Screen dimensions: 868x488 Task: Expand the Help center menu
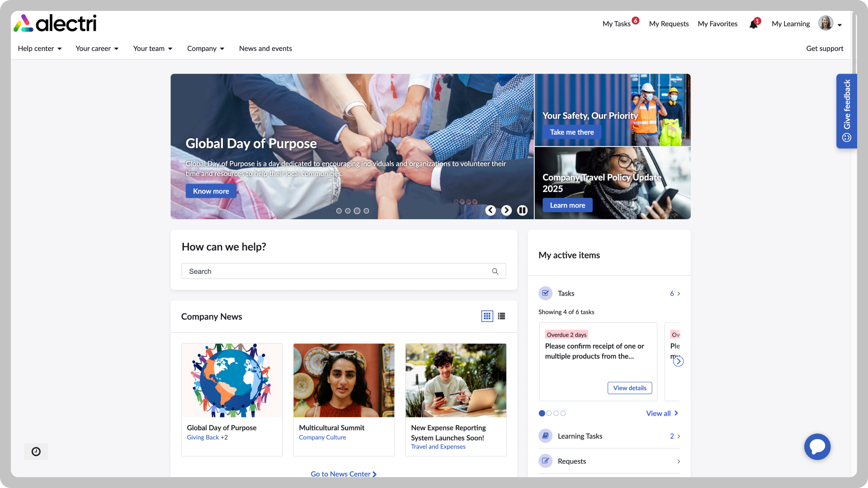40,48
